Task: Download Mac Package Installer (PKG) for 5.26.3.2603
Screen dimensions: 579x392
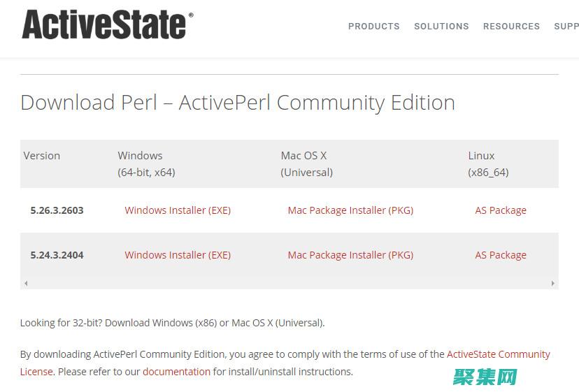Action: tap(350, 210)
